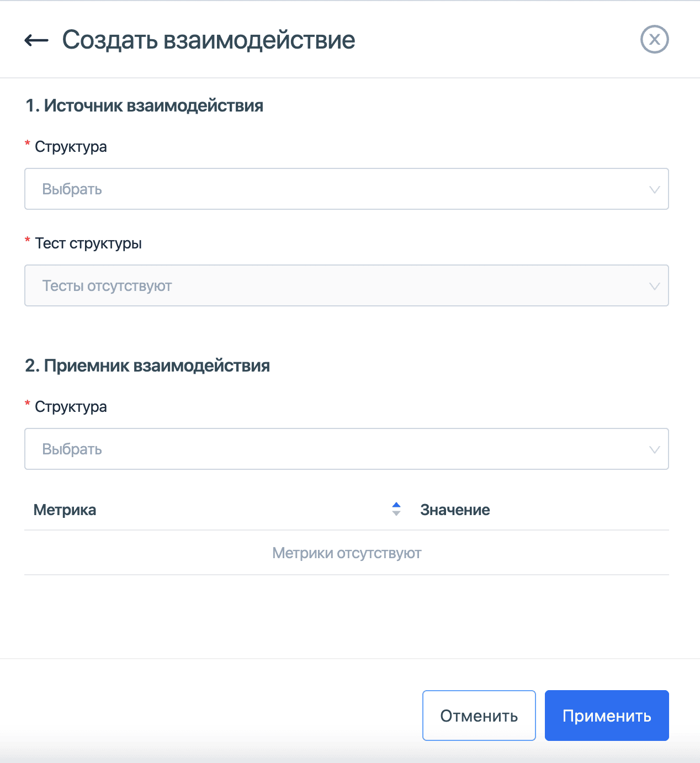Click the chevron on the receiver Структура dropdown
This screenshot has height=763, width=700.
tap(655, 449)
